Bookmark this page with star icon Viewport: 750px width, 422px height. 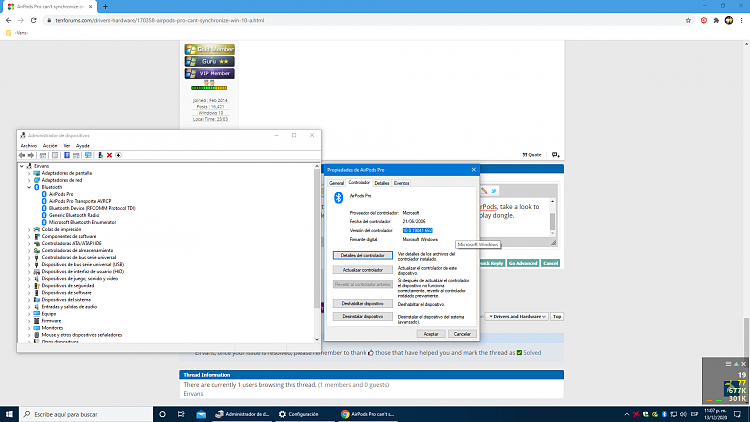tap(688, 20)
